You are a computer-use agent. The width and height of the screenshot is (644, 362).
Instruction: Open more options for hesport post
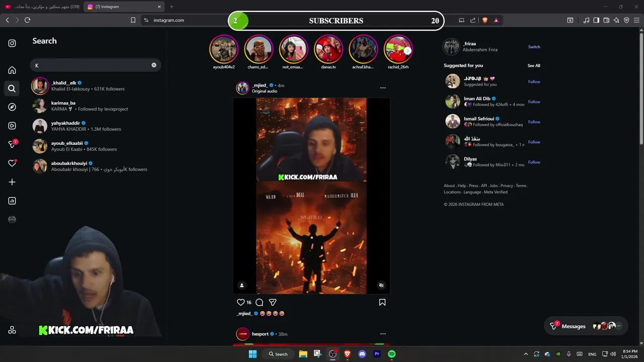(x=383, y=334)
